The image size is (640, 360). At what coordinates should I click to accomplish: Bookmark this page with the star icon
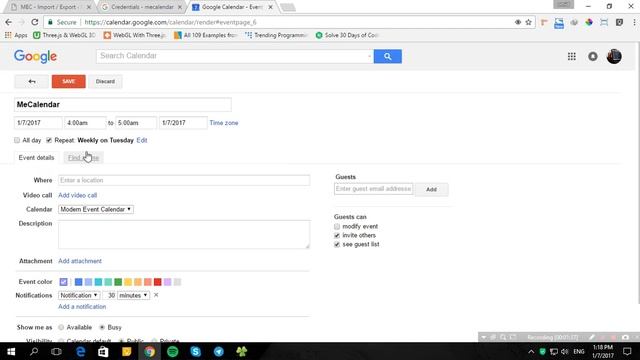(529, 22)
